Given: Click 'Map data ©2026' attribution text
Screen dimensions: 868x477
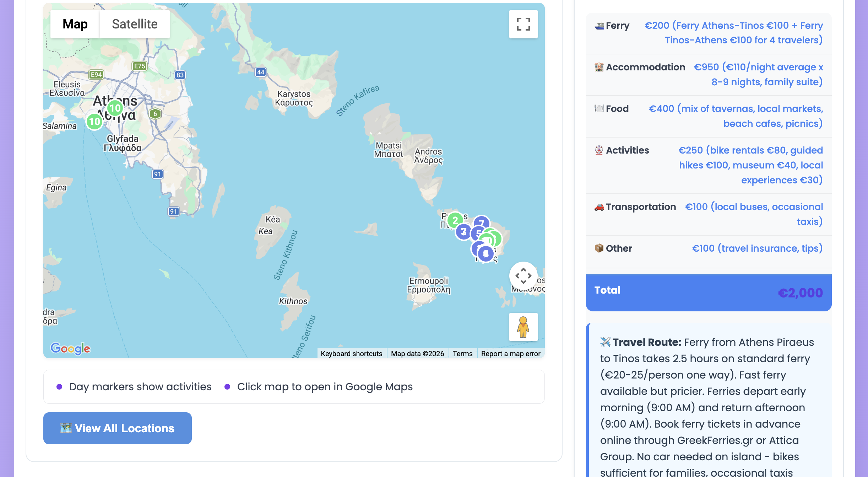Looking at the screenshot, I should click(417, 354).
